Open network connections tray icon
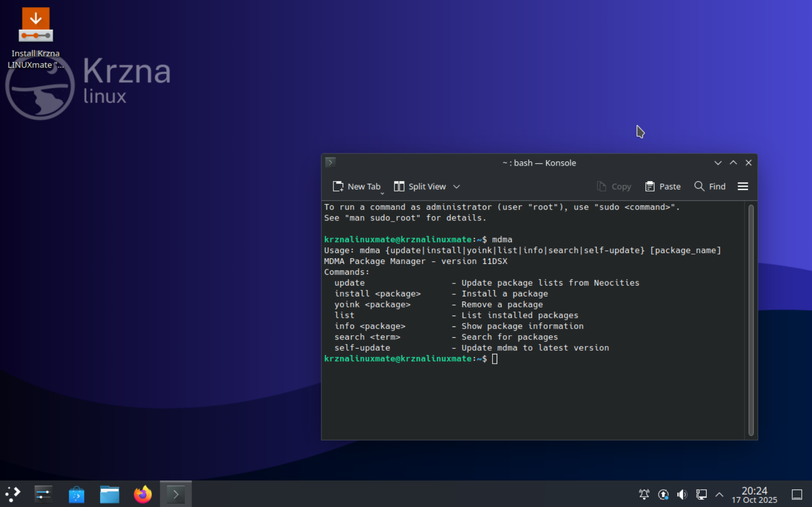812x507 pixels. click(x=701, y=495)
